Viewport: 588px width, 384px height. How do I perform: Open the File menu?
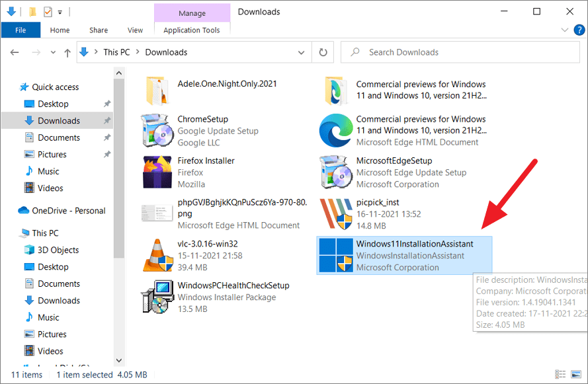21,30
